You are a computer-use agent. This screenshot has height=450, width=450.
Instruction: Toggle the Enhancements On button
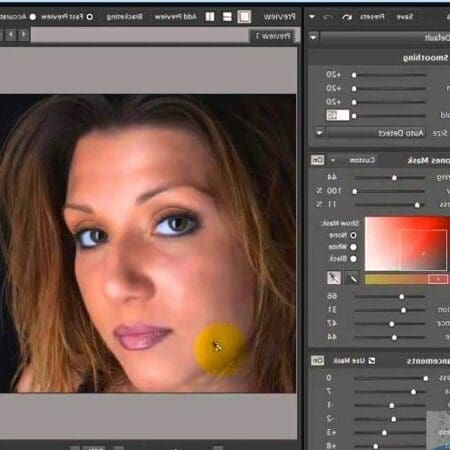317,361
